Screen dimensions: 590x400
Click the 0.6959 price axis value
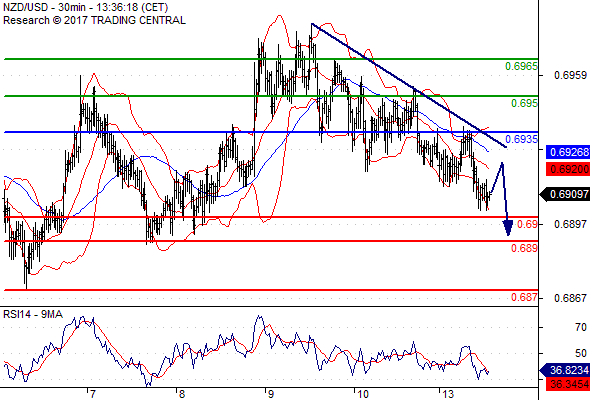pos(570,75)
